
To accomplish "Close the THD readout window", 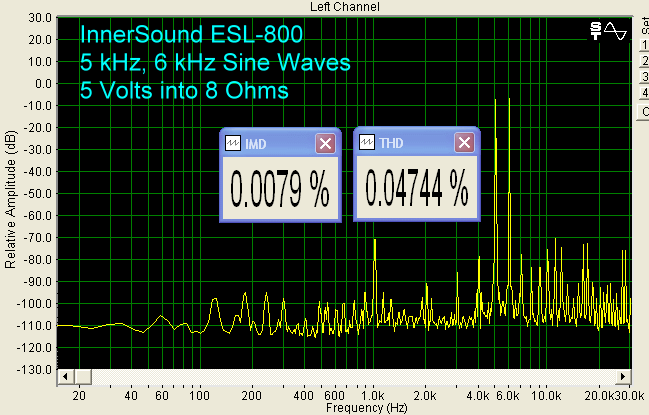I will pyautogui.click(x=465, y=144).
